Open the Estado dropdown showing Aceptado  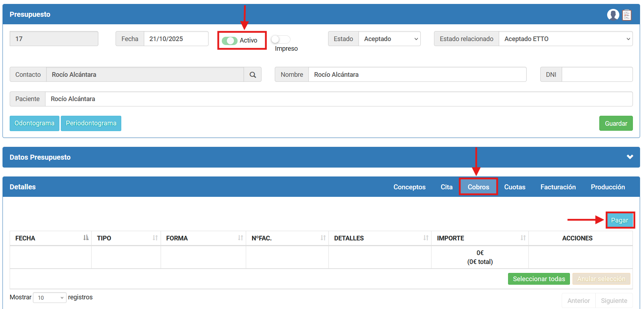tap(389, 39)
